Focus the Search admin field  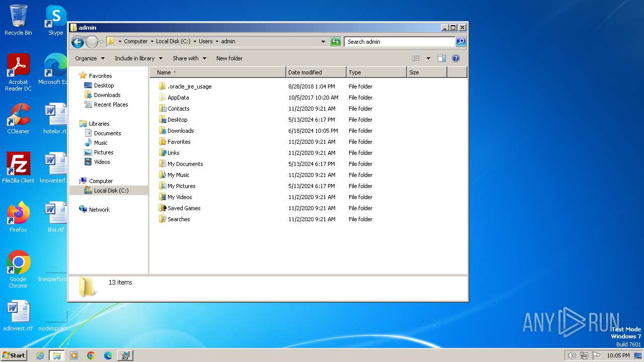[x=400, y=42]
